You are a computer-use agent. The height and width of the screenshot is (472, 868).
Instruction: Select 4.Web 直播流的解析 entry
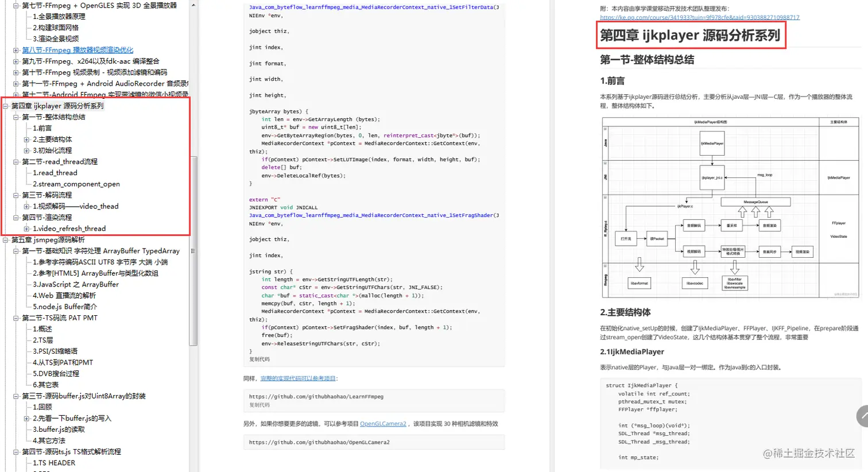(x=64, y=296)
